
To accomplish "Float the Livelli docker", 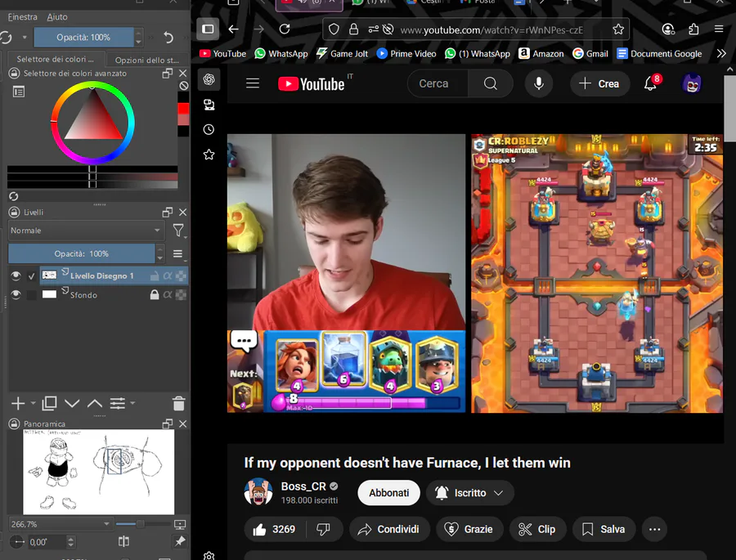I will pos(167,213).
